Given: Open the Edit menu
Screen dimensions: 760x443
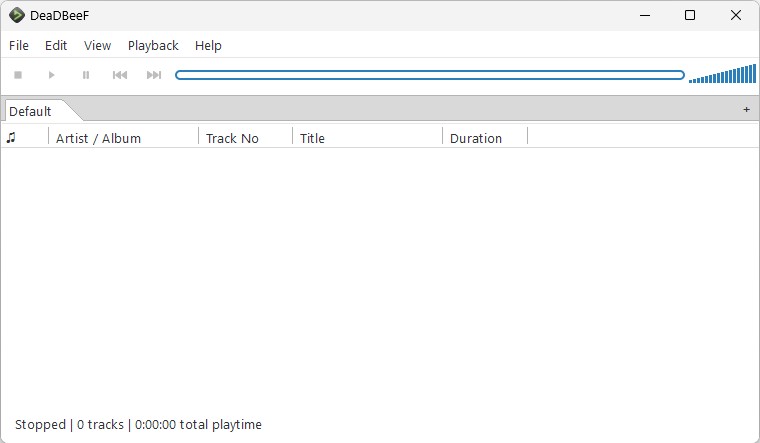Looking at the screenshot, I should point(56,46).
